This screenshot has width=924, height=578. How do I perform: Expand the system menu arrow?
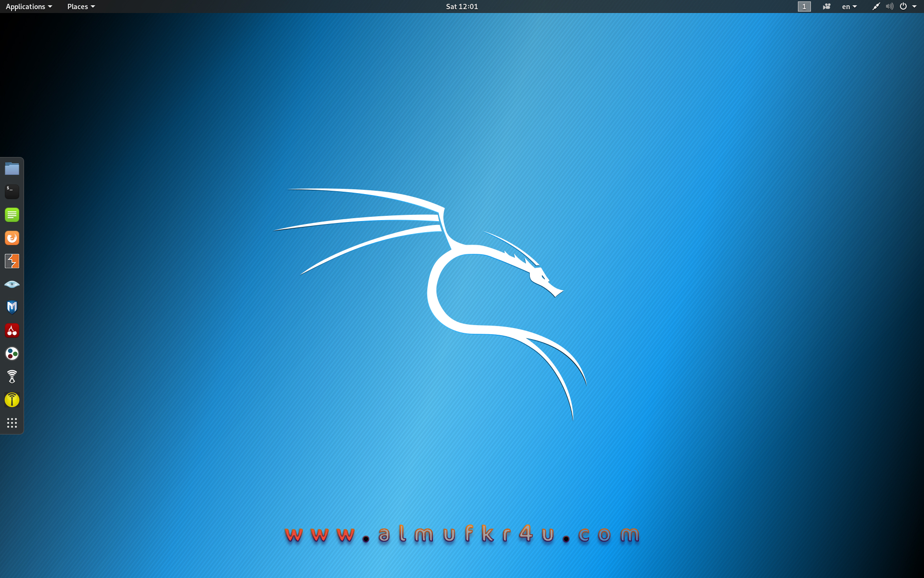tap(914, 6)
